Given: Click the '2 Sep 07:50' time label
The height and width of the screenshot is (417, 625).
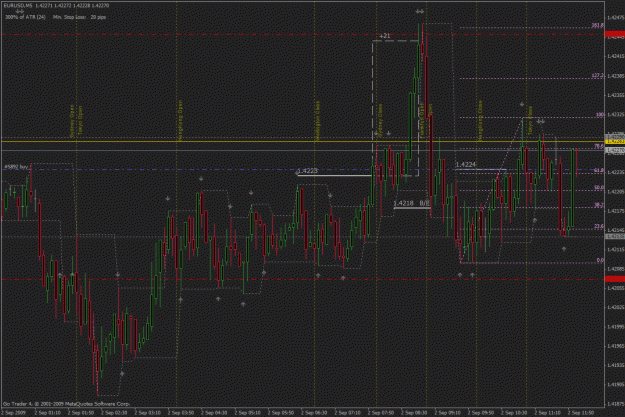Looking at the screenshot, I should 381,413.
